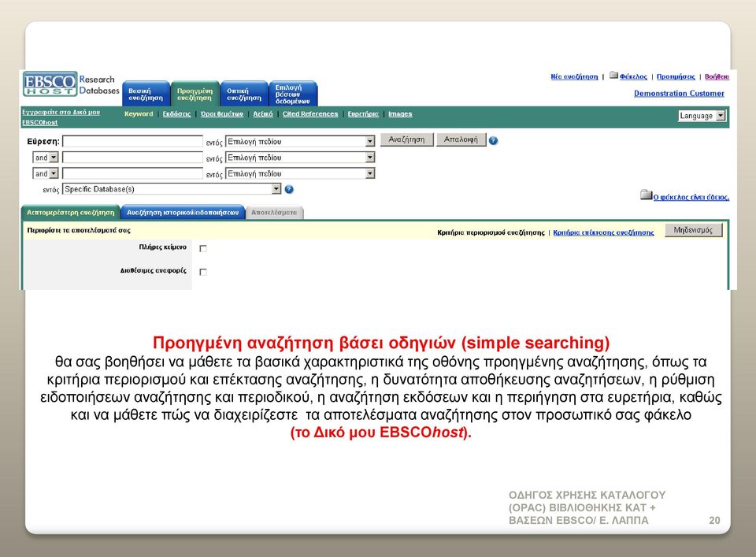Open Λεξικό in the green toolbar
Screen dimensions: 756x557
click(x=263, y=113)
